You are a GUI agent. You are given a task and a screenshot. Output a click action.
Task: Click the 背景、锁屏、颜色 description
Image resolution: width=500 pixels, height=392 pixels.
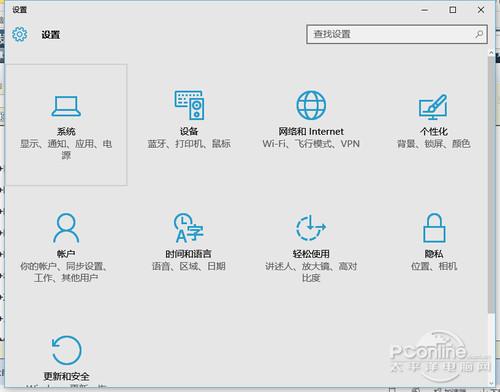(433, 144)
